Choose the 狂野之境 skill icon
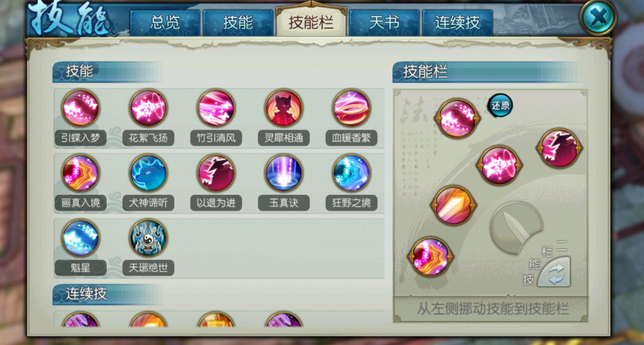This screenshot has height=345, width=644. (351, 173)
